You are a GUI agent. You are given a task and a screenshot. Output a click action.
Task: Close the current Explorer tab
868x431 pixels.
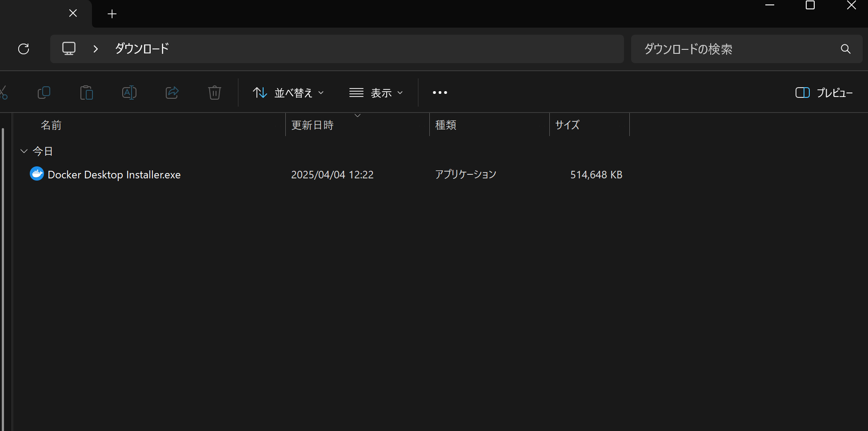(73, 13)
